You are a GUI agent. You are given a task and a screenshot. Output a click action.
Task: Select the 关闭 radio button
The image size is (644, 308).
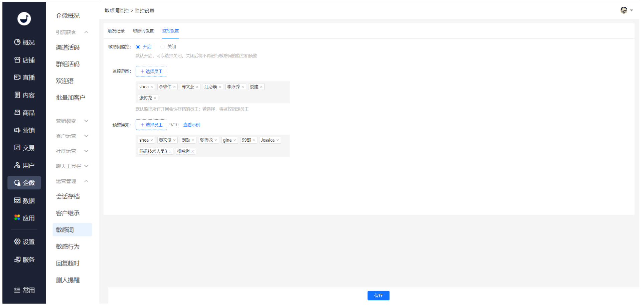(162, 47)
